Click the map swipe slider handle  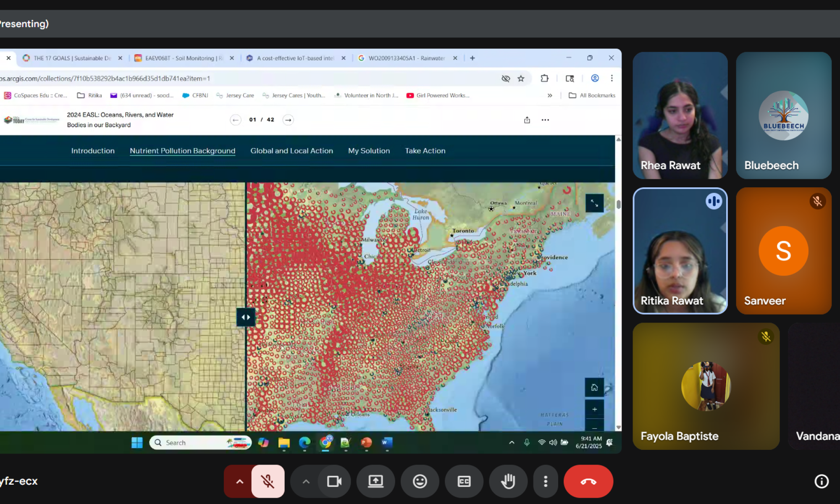point(246,317)
